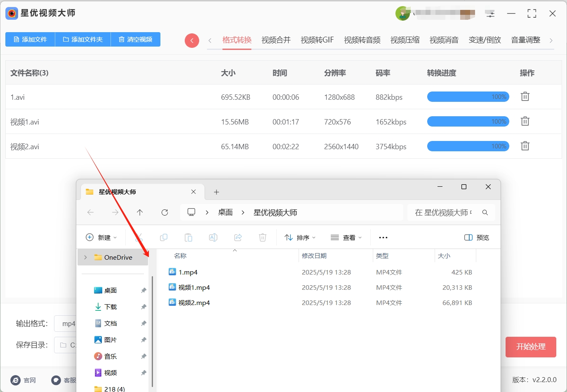Delete the 1.avi row with trash icon

click(525, 97)
